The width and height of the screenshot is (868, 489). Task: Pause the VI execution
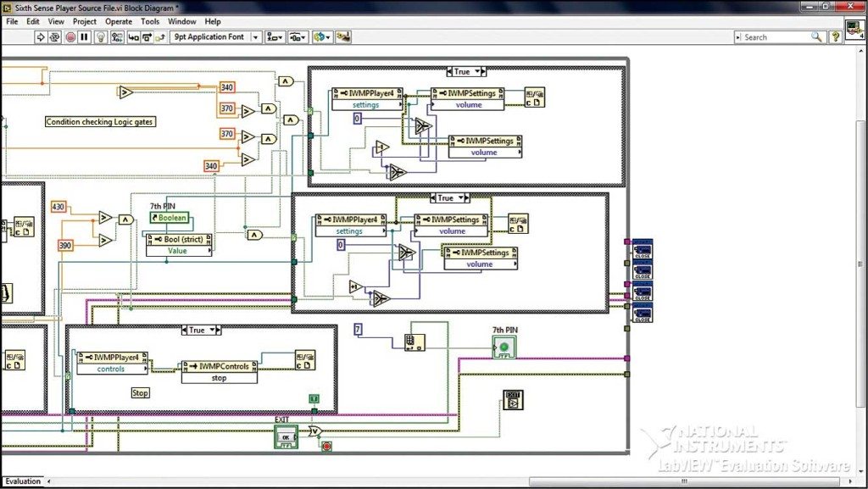click(x=83, y=36)
